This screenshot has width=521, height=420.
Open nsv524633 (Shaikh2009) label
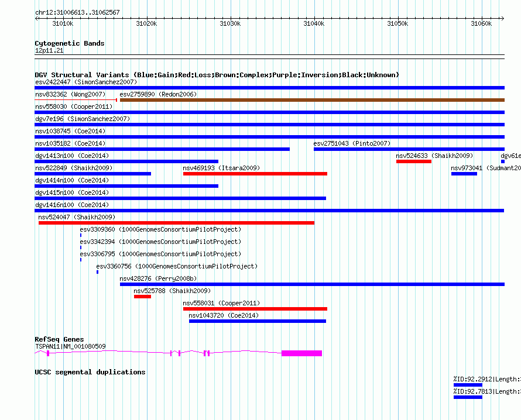click(434, 156)
